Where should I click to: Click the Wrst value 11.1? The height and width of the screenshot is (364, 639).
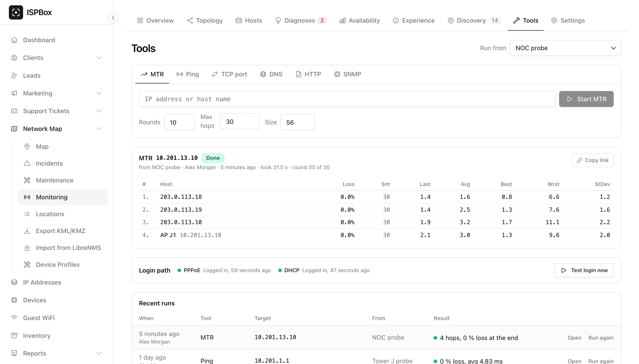click(552, 222)
